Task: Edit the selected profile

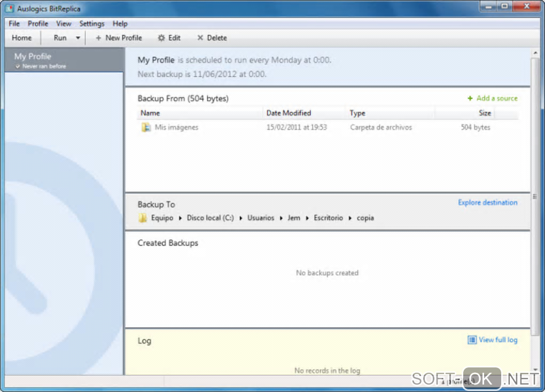Action: click(x=169, y=38)
